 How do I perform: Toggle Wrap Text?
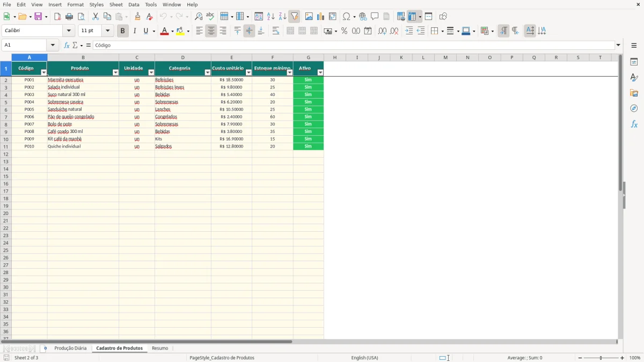(x=276, y=31)
